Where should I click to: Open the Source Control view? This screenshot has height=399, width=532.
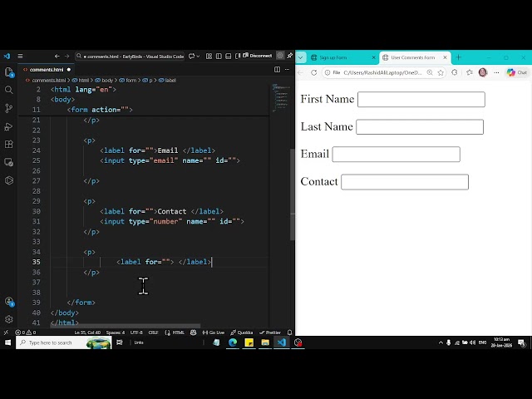coord(9,108)
